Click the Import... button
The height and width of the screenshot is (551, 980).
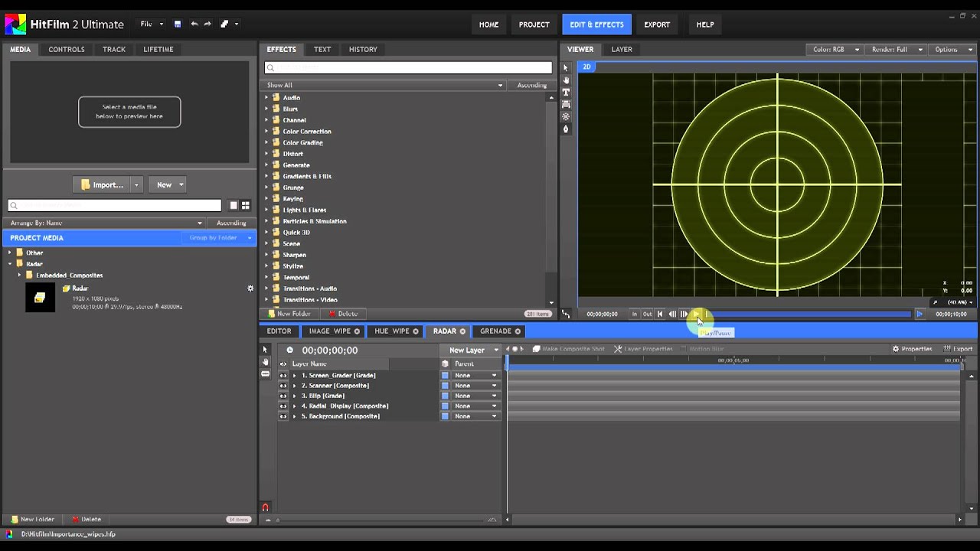click(x=102, y=184)
